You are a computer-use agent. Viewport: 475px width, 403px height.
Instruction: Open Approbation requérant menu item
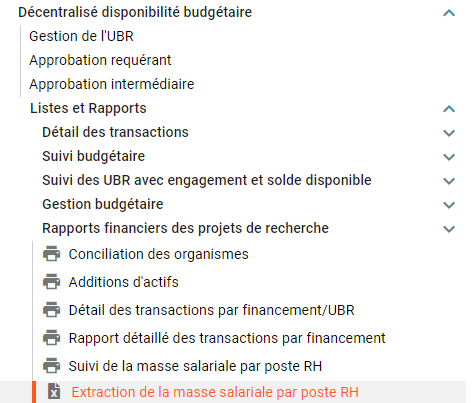coord(100,60)
